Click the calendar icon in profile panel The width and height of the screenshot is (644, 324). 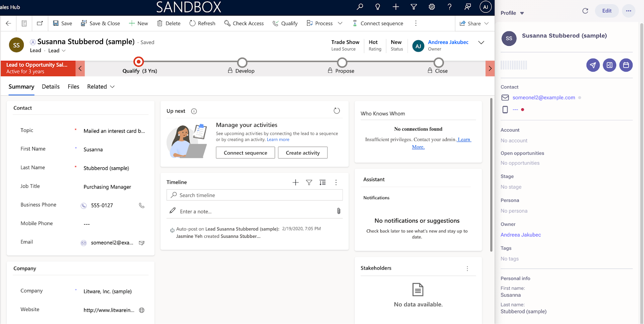(626, 65)
